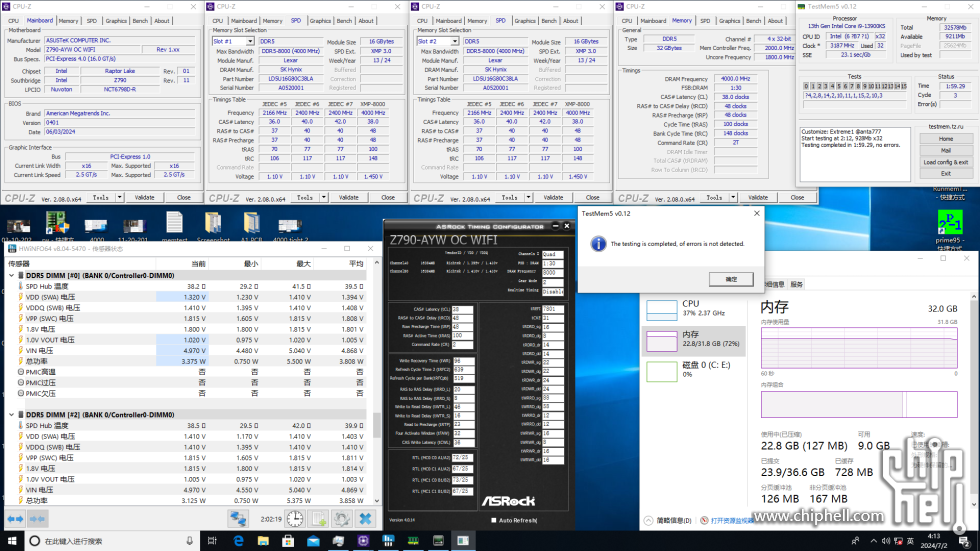Click Close button in second CPU-Z window

click(x=388, y=197)
